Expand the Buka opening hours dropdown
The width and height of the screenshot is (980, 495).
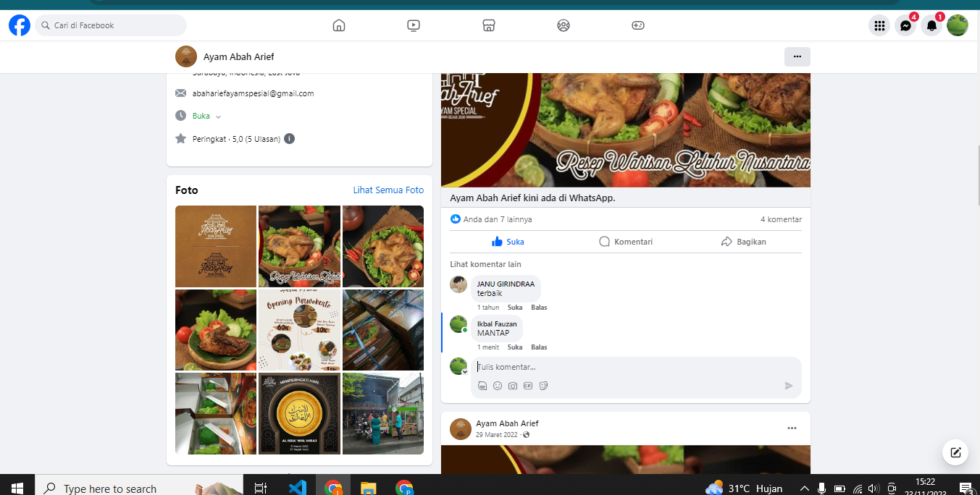point(206,116)
